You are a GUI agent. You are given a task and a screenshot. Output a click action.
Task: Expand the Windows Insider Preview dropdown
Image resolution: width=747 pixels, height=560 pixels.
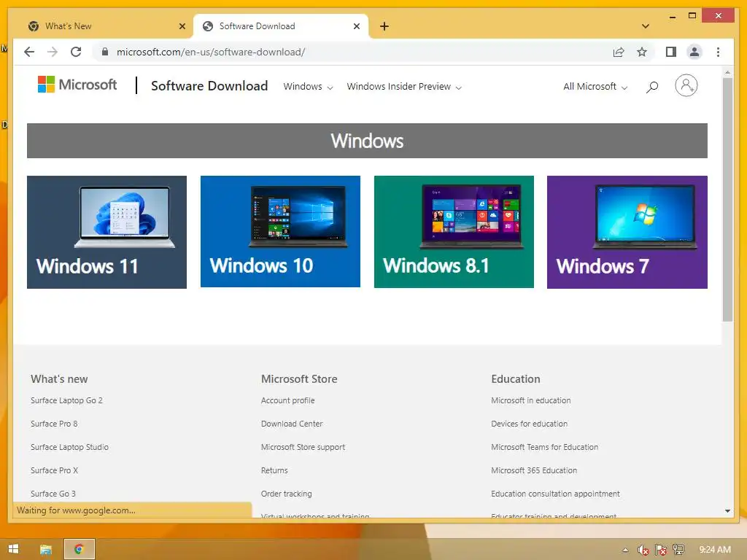[x=404, y=87]
